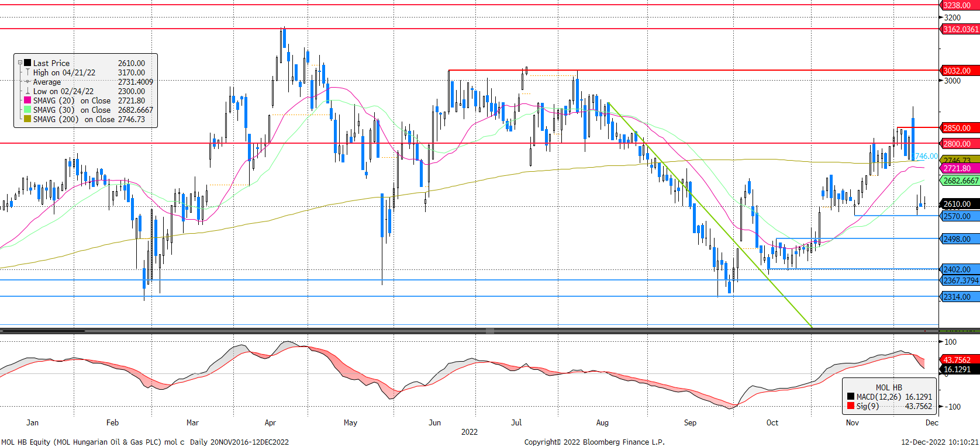The height and width of the screenshot is (447, 980).
Task: Select the pink 2721.80 moving average tag
Action: click(959, 168)
